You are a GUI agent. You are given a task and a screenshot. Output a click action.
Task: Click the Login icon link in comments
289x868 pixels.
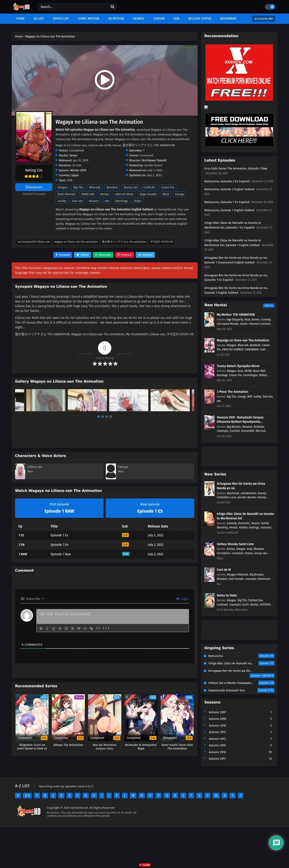tap(182, 599)
